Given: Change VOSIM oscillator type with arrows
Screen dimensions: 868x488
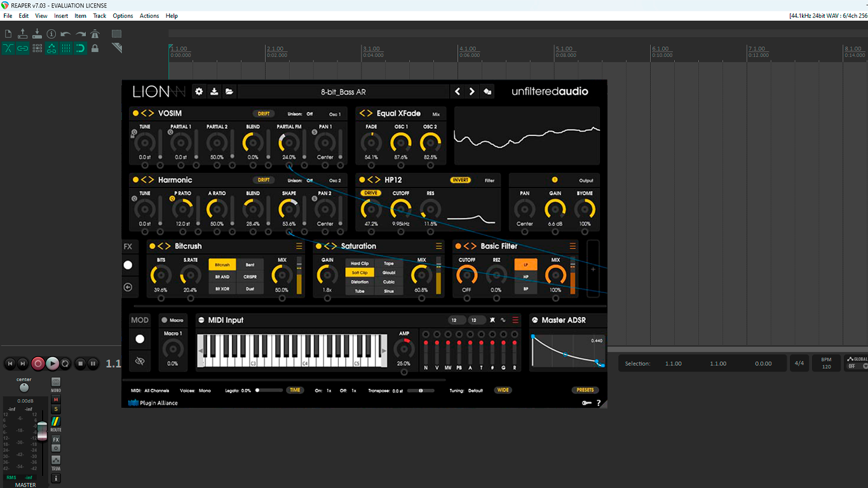Looking at the screenshot, I should click(x=147, y=113).
